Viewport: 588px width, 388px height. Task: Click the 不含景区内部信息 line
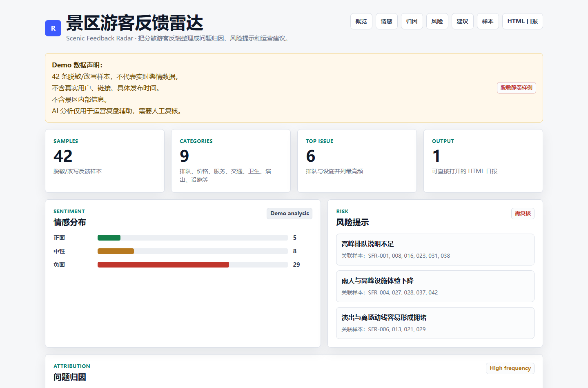pyautogui.click(x=80, y=99)
